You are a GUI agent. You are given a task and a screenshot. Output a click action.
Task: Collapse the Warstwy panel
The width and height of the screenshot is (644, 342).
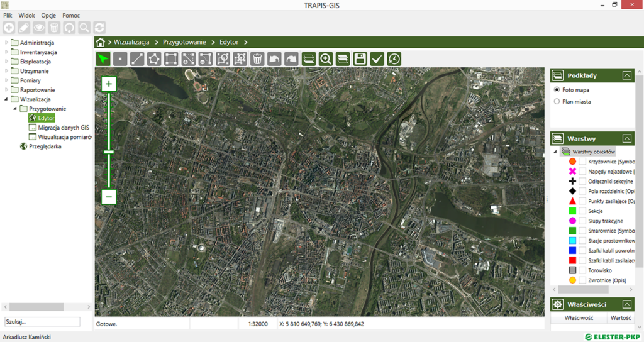pyautogui.click(x=626, y=138)
